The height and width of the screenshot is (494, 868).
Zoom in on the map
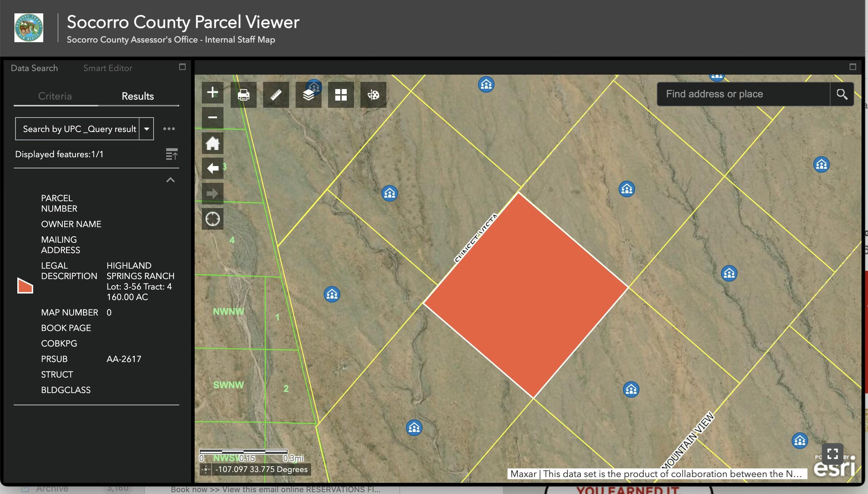click(x=213, y=93)
